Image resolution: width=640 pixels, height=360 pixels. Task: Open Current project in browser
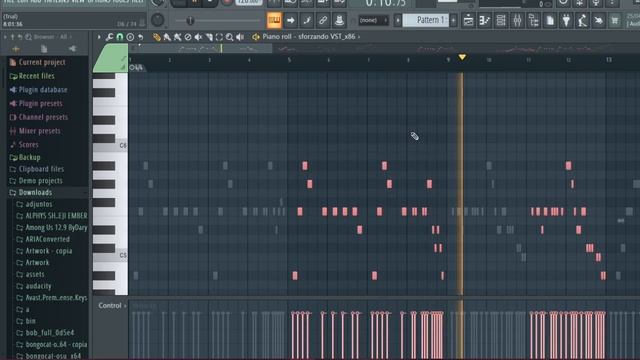(x=42, y=62)
